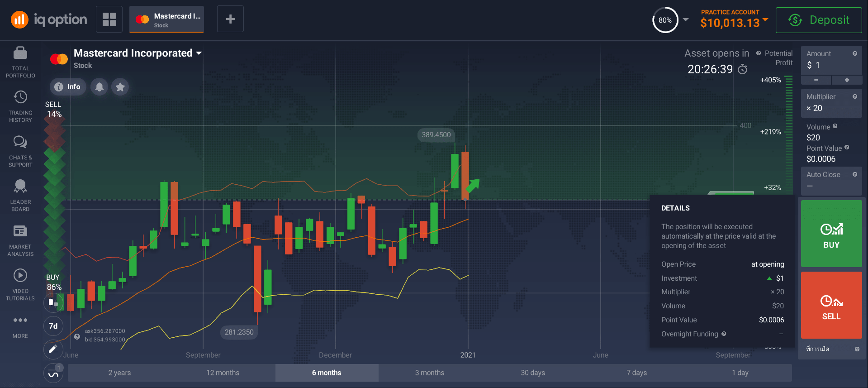Click the Mastercard logo beside asset name
This screenshot has height=388, width=868.
point(59,59)
